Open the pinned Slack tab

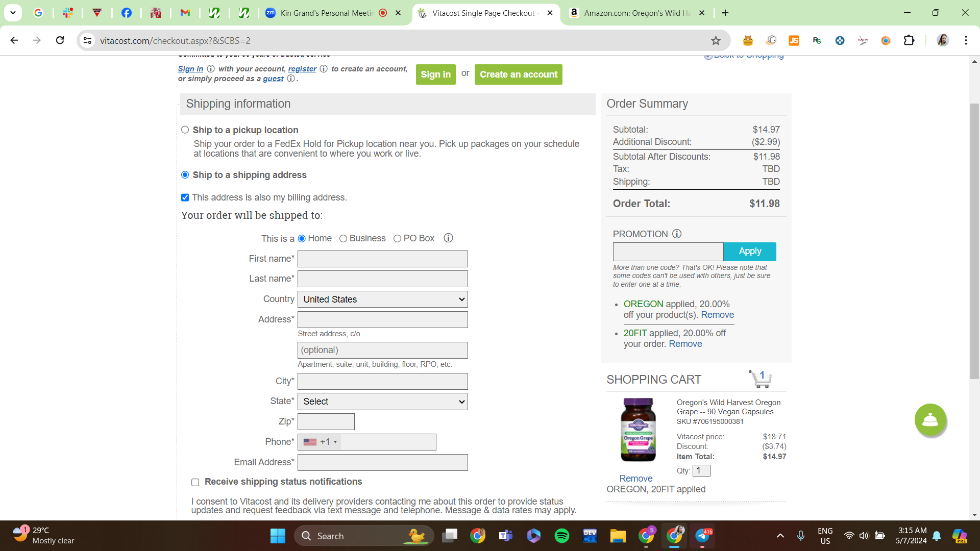click(67, 13)
